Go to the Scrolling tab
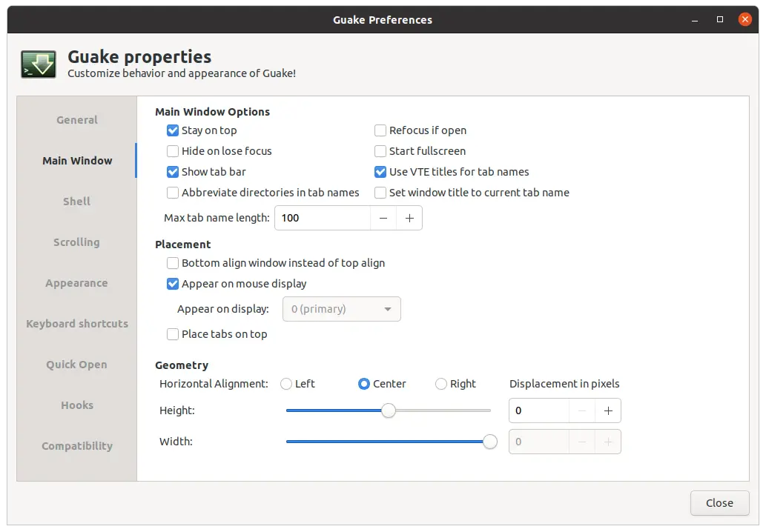The height and width of the screenshot is (532, 766). (x=76, y=242)
